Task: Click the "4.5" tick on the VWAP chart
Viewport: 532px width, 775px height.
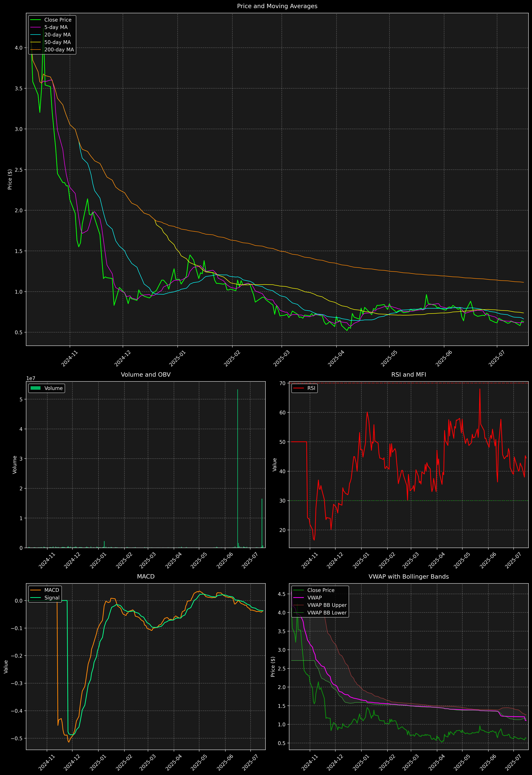Action: (x=282, y=594)
